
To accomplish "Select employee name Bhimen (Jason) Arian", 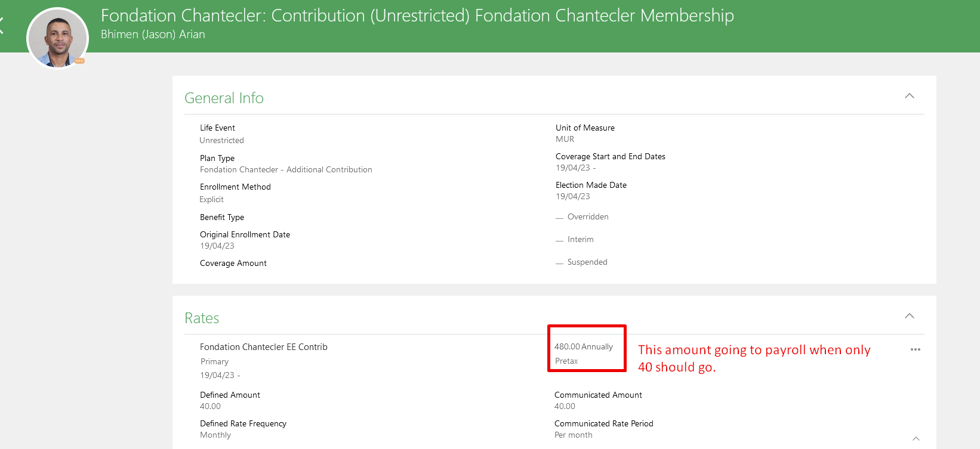I will [x=153, y=35].
